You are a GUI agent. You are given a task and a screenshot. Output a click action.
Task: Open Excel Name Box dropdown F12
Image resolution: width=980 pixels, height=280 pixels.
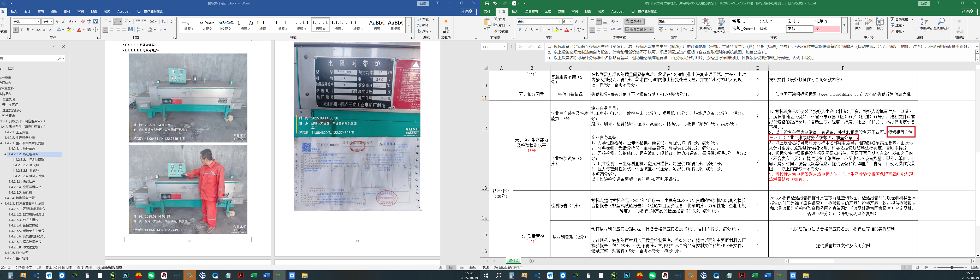click(x=505, y=47)
